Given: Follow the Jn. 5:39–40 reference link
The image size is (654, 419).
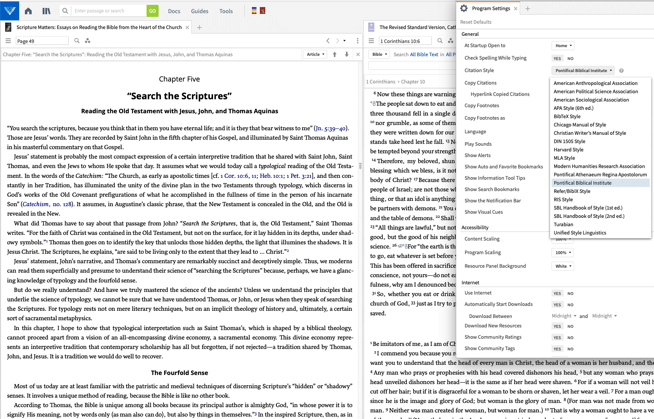Looking at the screenshot, I should (331, 128).
